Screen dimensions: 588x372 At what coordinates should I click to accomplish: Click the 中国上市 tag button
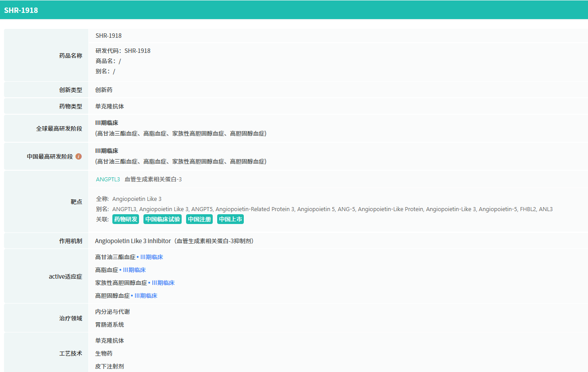230,219
